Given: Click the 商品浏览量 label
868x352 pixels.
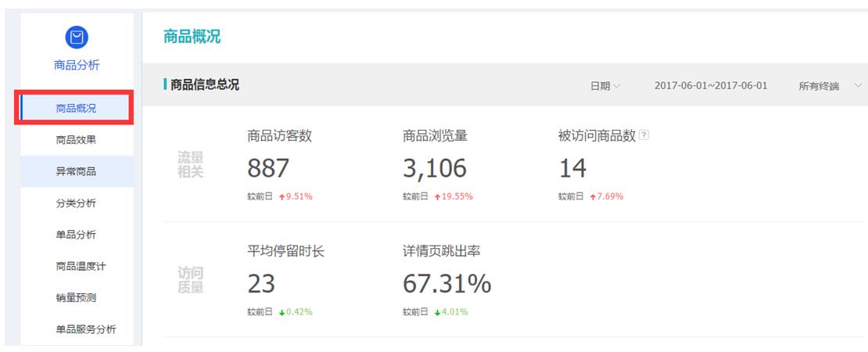Looking at the screenshot, I should (x=435, y=136).
